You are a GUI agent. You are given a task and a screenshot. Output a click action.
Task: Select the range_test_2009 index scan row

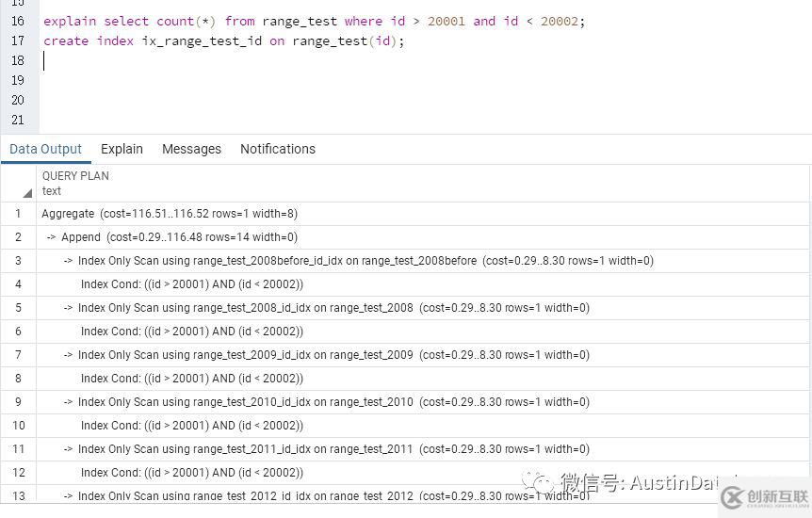coord(423,355)
